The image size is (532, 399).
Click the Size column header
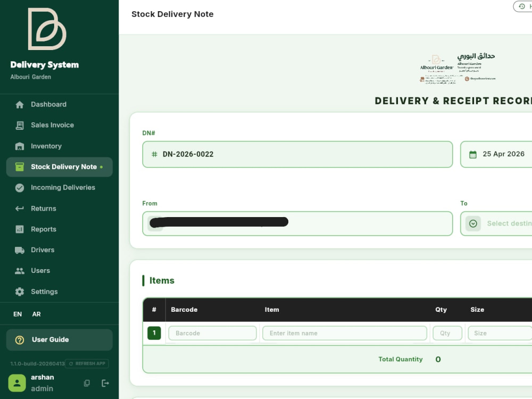point(477,310)
